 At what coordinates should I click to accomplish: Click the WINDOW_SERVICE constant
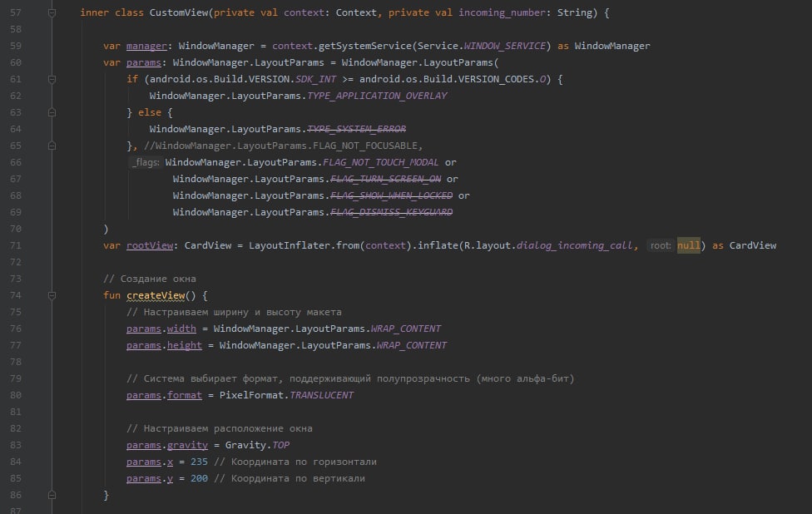pyautogui.click(x=504, y=46)
